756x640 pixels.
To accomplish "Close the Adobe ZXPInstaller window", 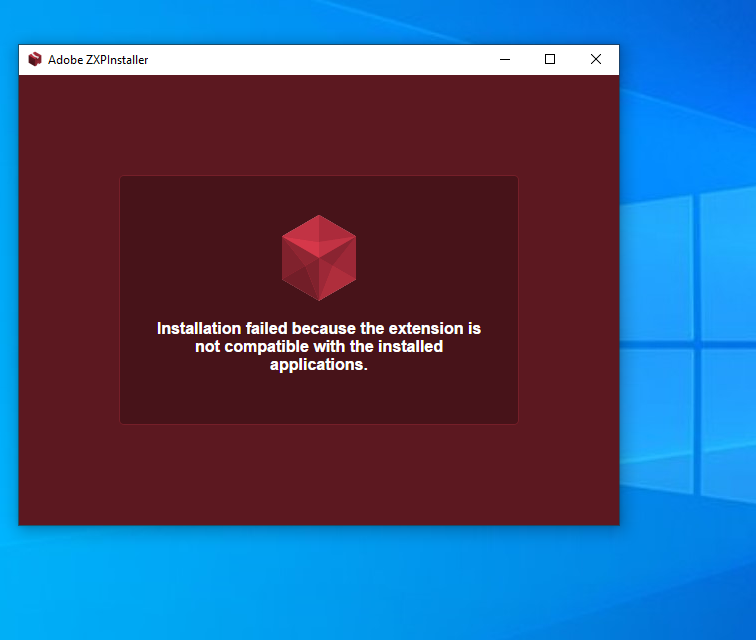I will (596, 59).
